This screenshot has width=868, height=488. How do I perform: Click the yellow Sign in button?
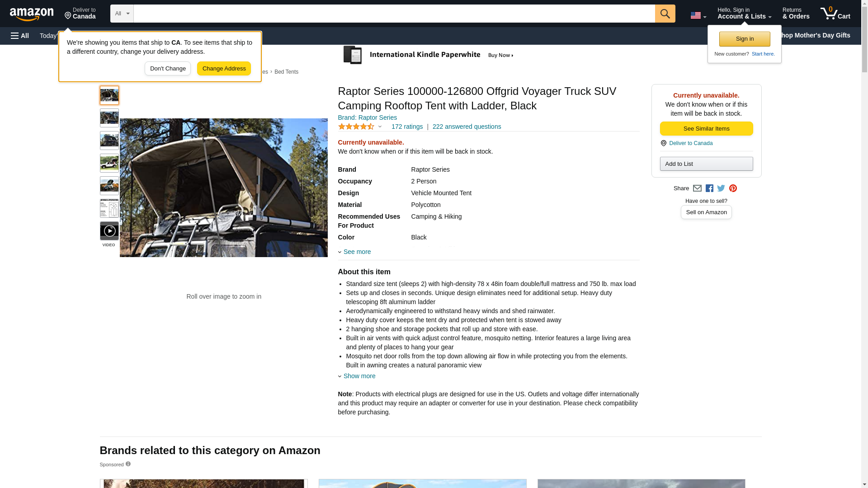[x=745, y=39]
